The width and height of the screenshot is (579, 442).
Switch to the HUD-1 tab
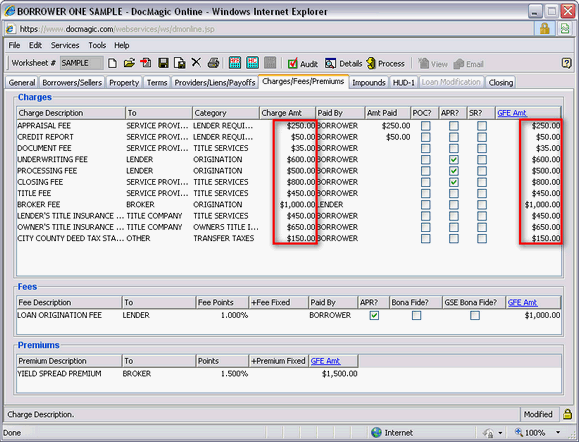(404, 82)
